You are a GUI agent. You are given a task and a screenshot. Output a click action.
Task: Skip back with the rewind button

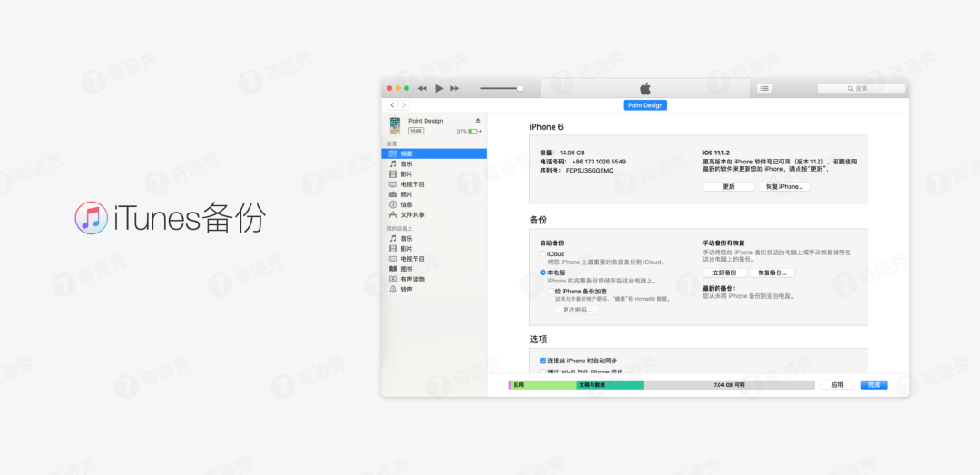pos(423,89)
